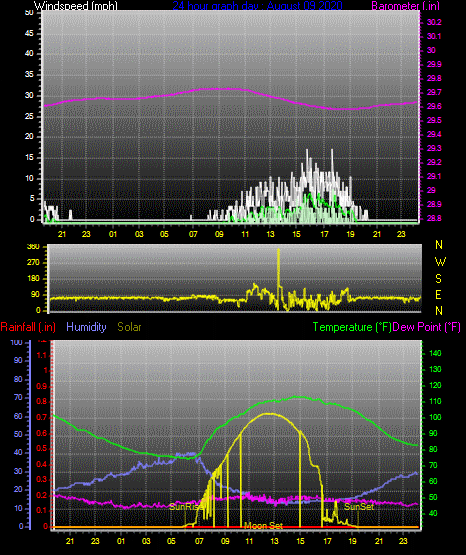Click "270" on the wind direction axis
The width and height of the screenshot is (466, 555).
pyautogui.click(x=33, y=263)
